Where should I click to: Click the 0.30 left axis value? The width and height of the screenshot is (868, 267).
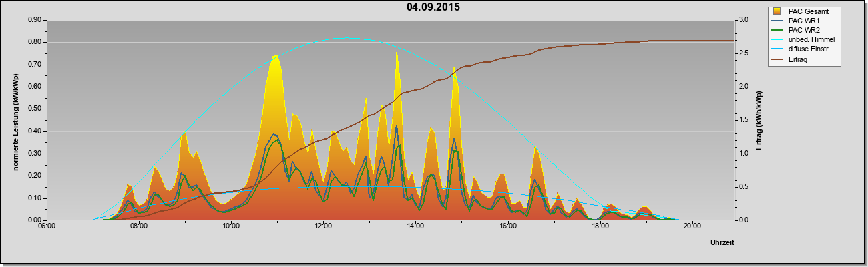click(x=35, y=154)
